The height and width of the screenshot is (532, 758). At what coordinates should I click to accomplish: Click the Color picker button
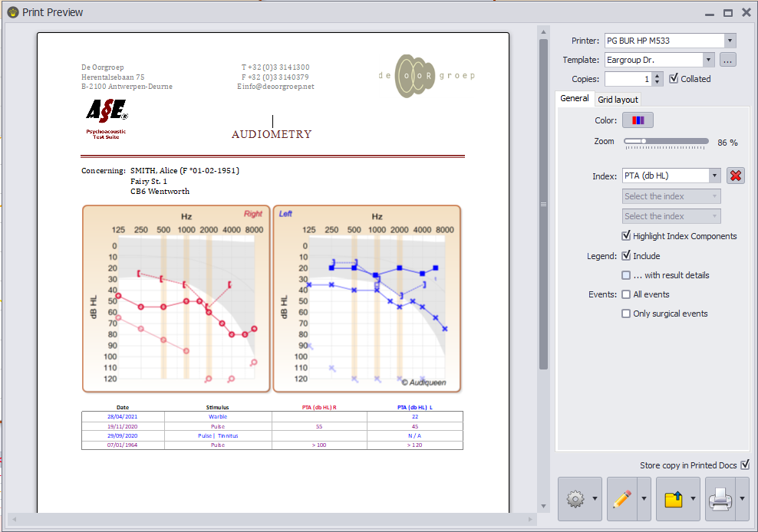[638, 120]
